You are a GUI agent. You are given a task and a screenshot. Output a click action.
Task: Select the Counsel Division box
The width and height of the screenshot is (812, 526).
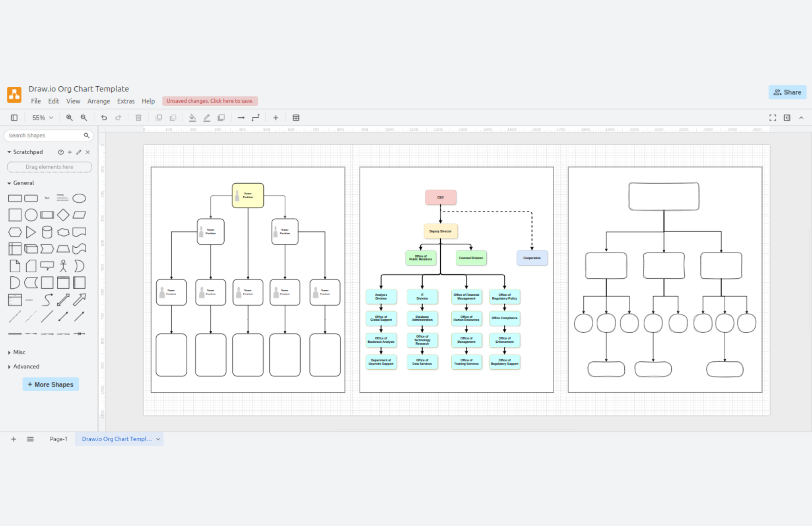pos(471,258)
